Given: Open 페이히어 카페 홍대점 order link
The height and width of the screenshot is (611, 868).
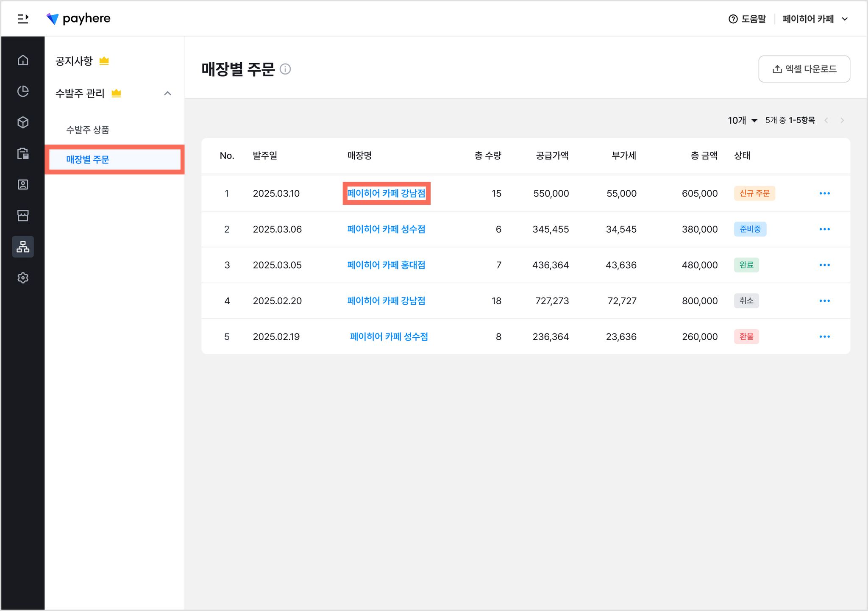Looking at the screenshot, I should [x=386, y=265].
